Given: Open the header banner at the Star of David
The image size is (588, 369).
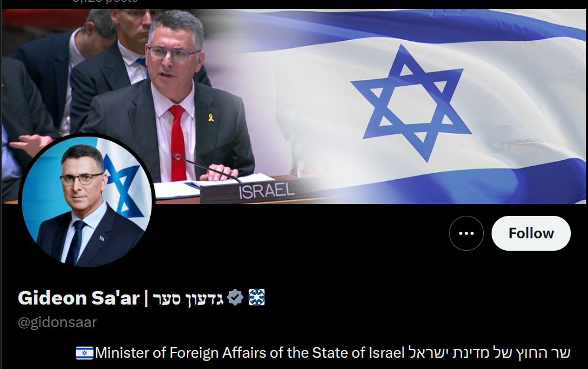Looking at the screenshot, I should pyautogui.click(x=411, y=103).
